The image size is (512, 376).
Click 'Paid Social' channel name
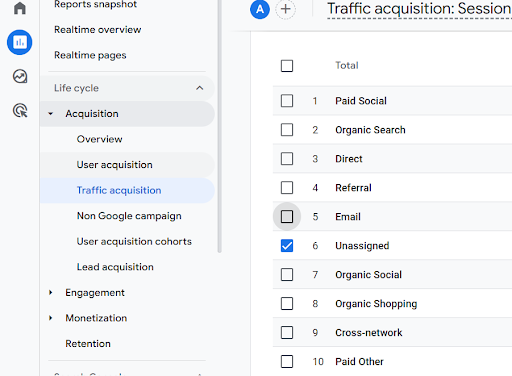click(x=361, y=101)
